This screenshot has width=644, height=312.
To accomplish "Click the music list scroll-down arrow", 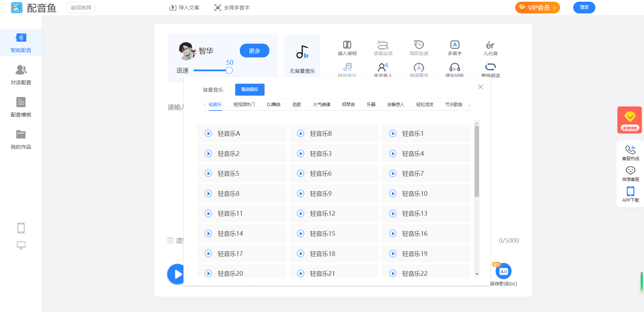I will pyautogui.click(x=477, y=274).
